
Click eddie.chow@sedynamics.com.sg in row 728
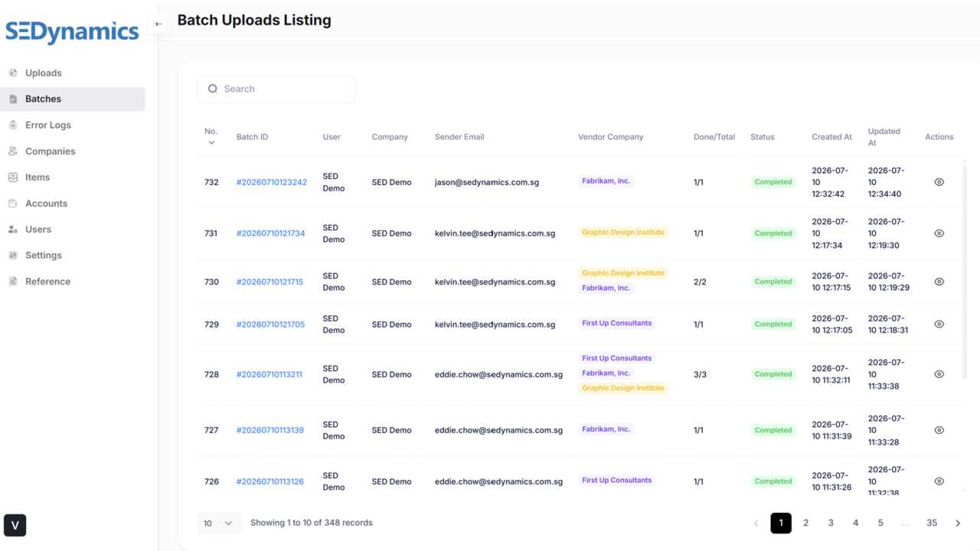coord(498,374)
